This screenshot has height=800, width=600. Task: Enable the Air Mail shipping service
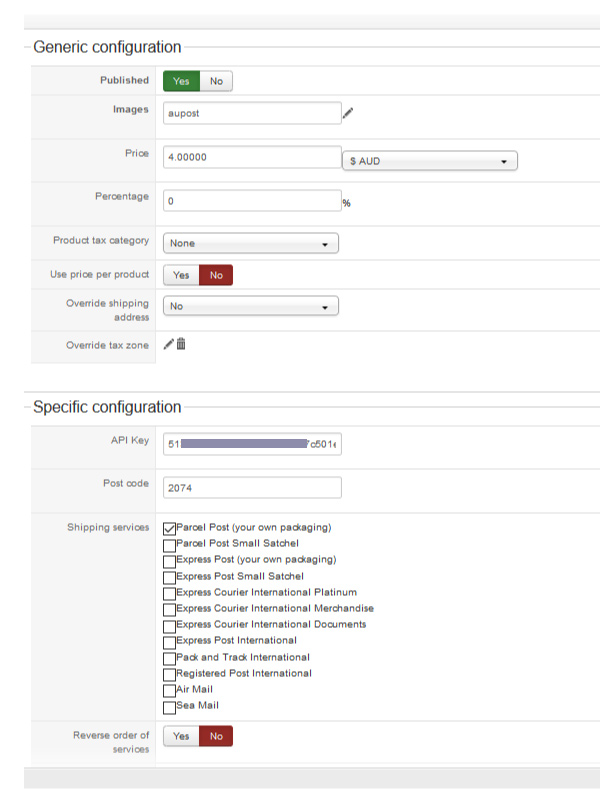tap(169, 691)
